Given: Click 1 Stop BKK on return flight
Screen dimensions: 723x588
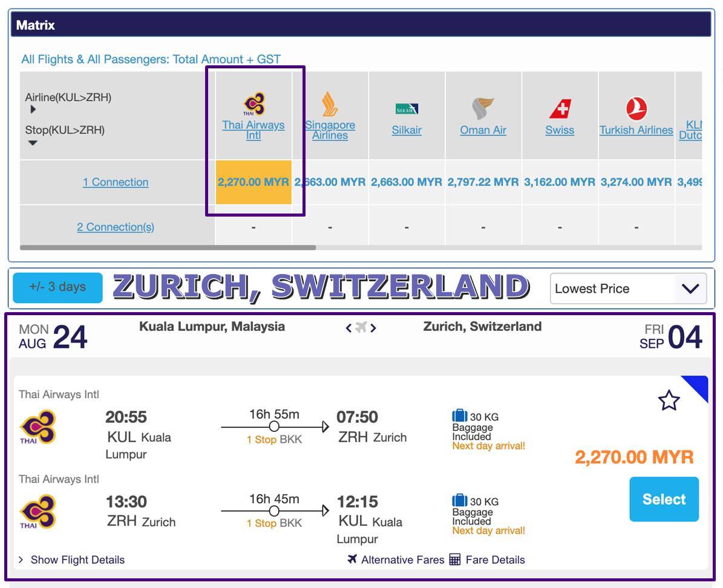Looking at the screenshot, I should [x=274, y=523].
